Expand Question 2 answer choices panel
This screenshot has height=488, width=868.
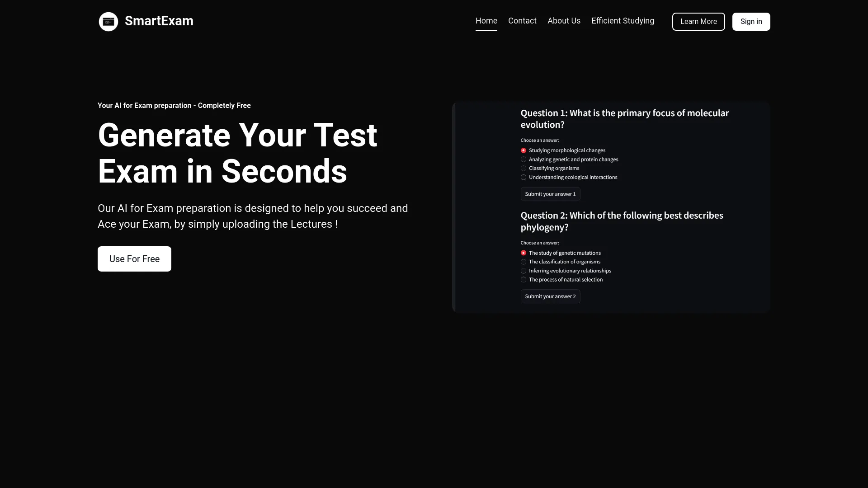(x=539, y=243)
